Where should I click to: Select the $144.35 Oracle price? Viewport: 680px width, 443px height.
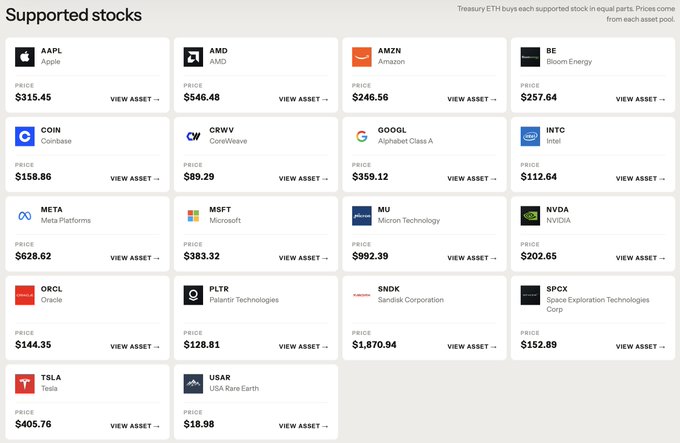33,345
